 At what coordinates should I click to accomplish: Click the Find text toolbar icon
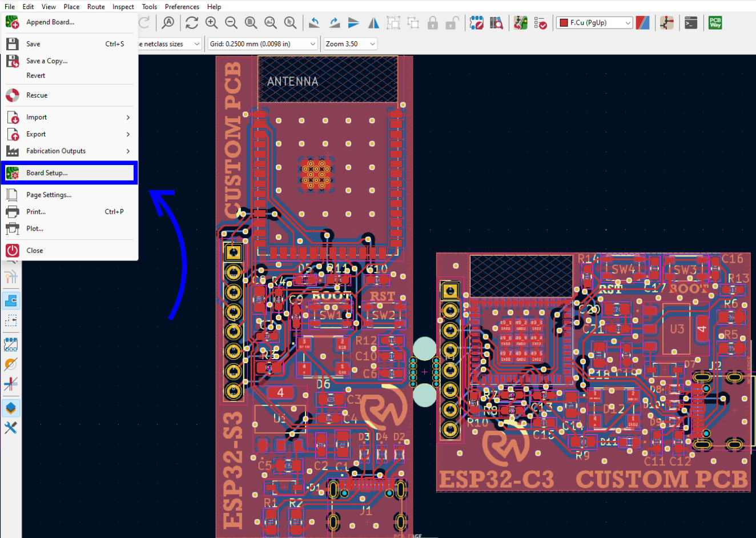tap(168, 23)
